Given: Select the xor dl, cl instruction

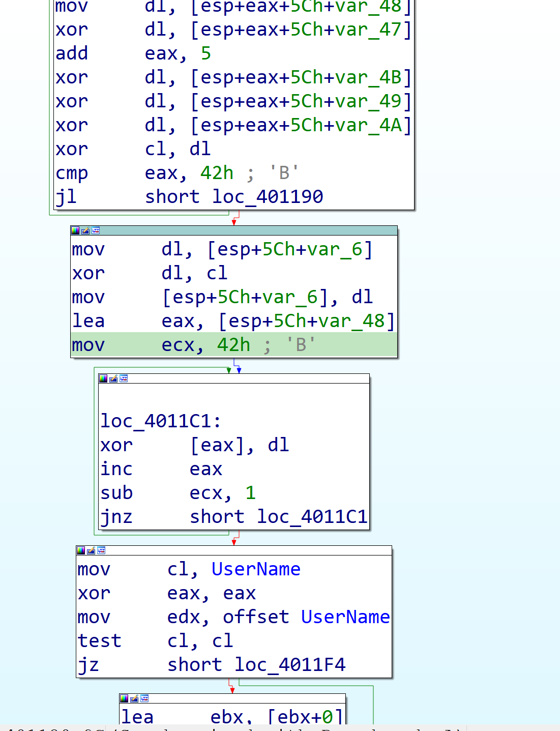Looking at the screenshot, I should pyautogui.click(x=150, y=273).
